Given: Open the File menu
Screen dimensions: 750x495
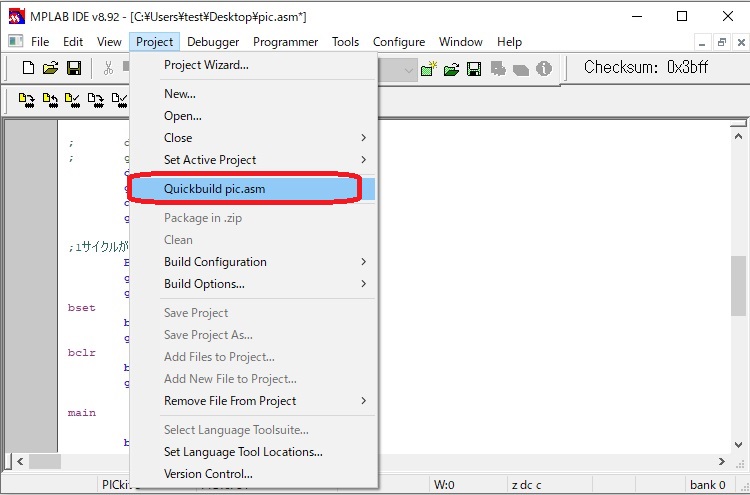Looking at the screenshot, I should coord(40,42).
